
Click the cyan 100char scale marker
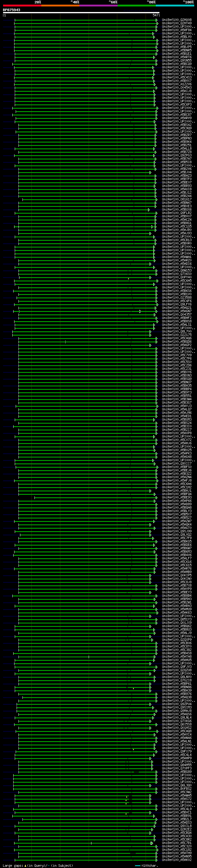137,866
